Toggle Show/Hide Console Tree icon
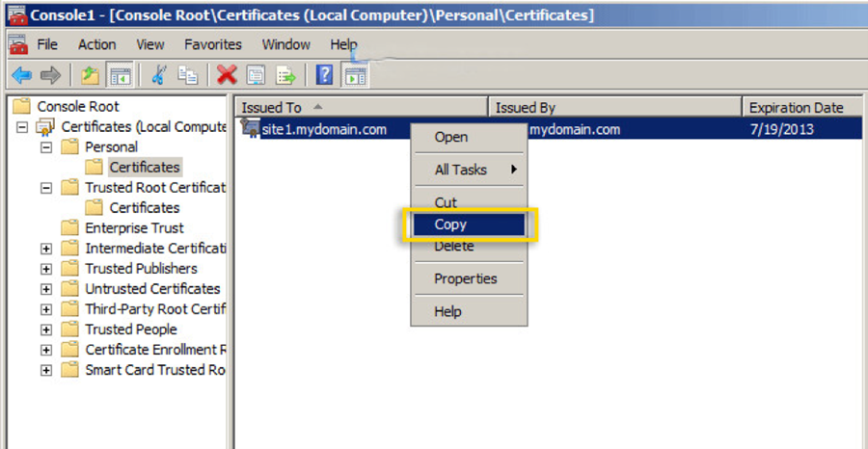 tap(121, 75)
